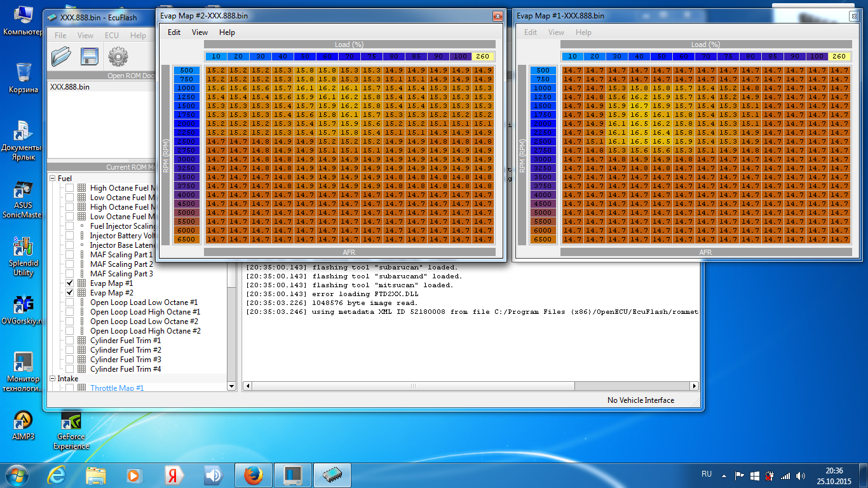Collapse the Fuel tree category
The height and width of the screenshot is (488, 868).
pyautogui.click(x=53, y=179)
